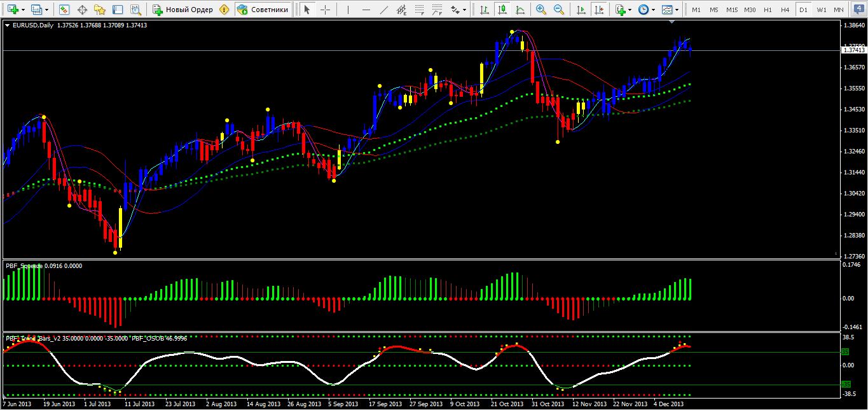The width and height of the screenshot is (868, 410).
Task: Toggle chart auto scroll
Action: 581,10
